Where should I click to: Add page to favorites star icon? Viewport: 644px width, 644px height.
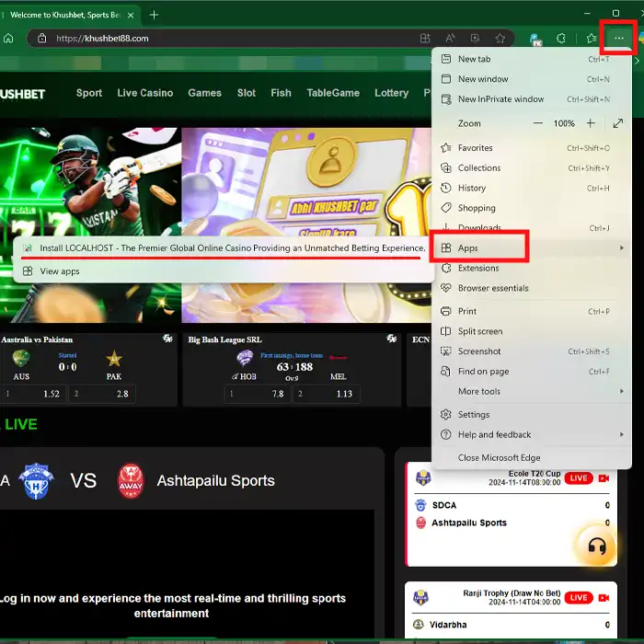coord(500,39)
